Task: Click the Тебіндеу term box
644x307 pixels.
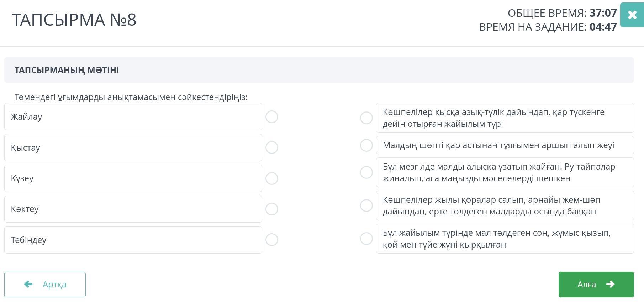Action: (x=133, y=240)
